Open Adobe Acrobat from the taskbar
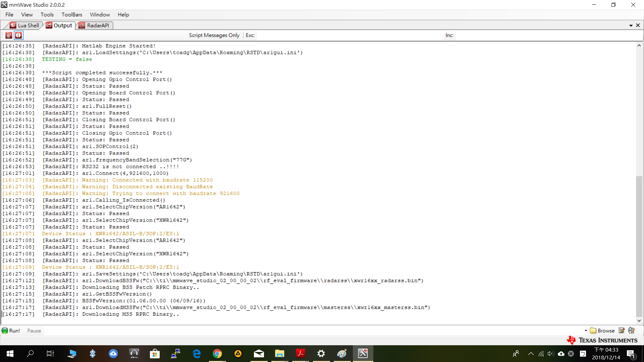 point(301,354)
